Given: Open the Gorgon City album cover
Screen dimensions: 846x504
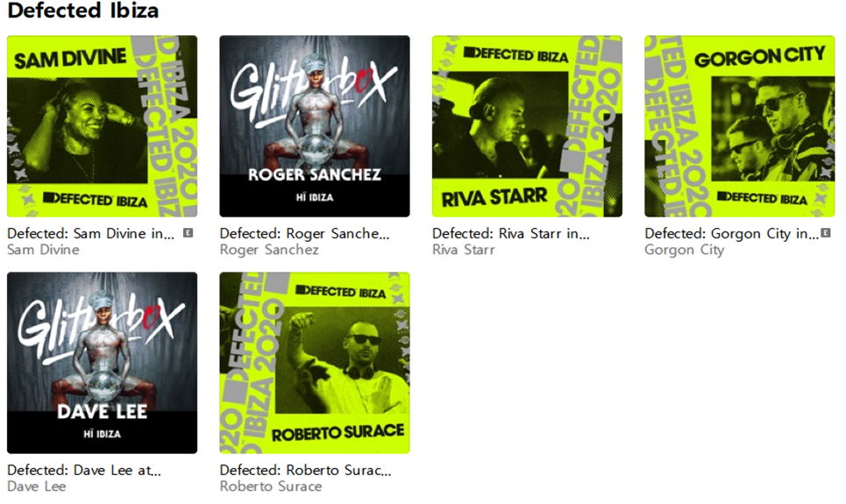Looking at the screenshot, I should pos(740,126).
